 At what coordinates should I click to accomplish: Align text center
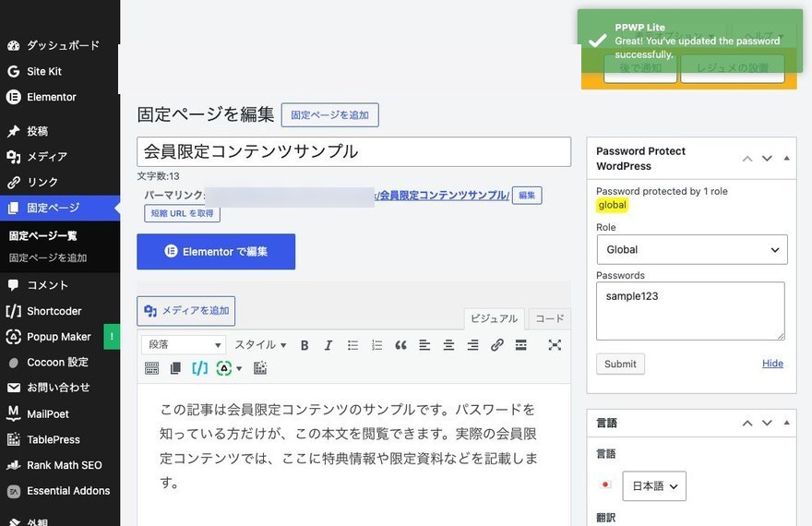click(449, 345)
